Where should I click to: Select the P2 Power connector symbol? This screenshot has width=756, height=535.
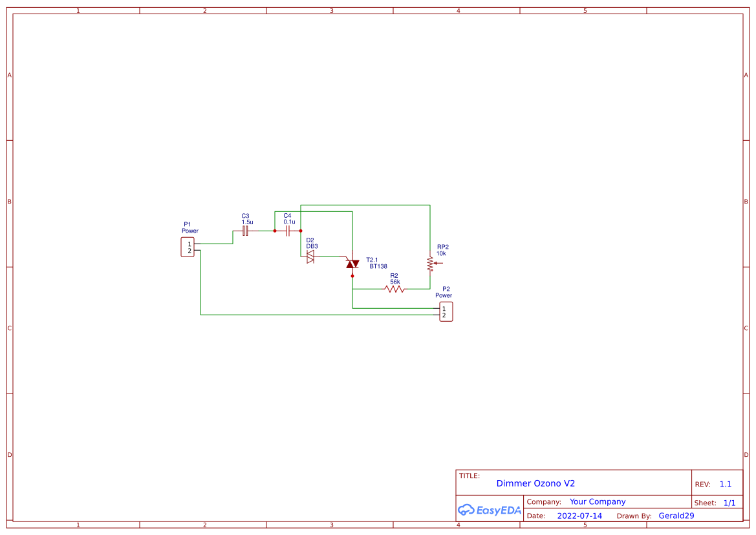coord(446,311)
